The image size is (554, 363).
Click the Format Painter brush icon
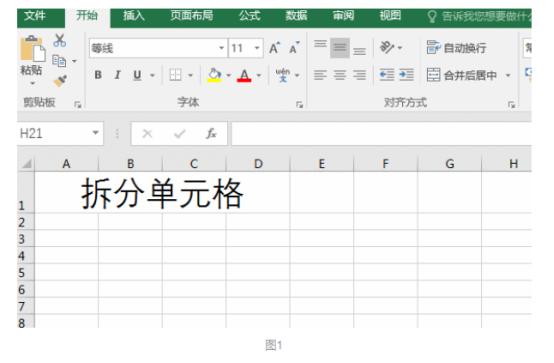60,81
